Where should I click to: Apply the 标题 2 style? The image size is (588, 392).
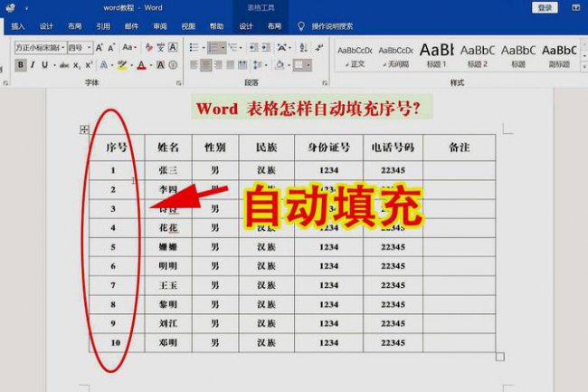478,57
